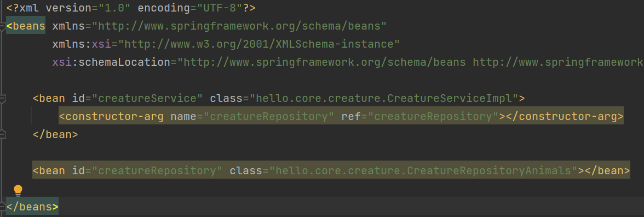
Task: Click the closing </beans> tag
Action: click(32, 206)
